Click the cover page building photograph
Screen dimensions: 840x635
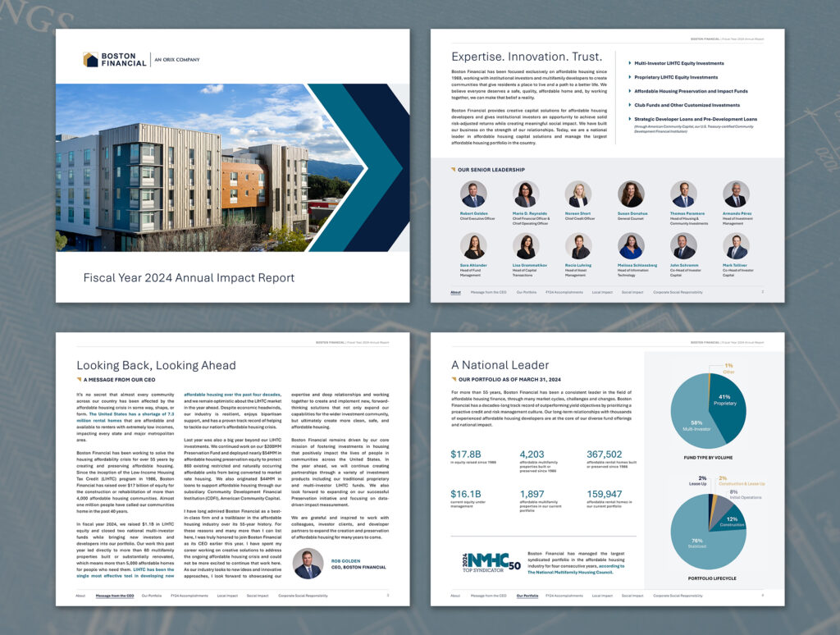(209, 167)
